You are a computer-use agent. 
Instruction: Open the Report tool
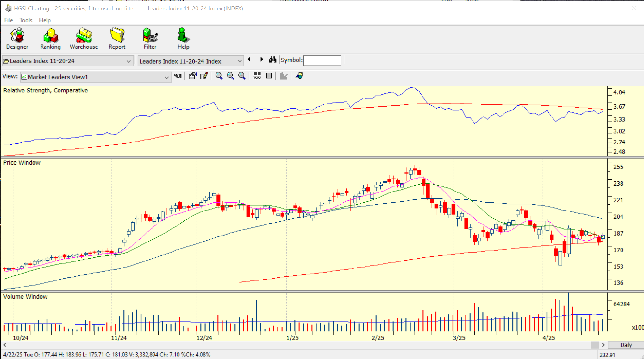(117, 39)
